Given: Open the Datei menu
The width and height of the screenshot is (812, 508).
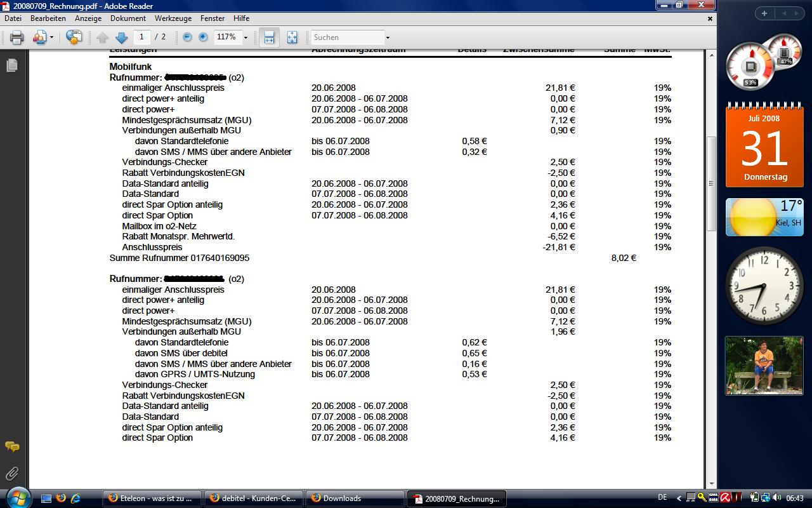Looking at the screenshot, I should coord(13,18).
